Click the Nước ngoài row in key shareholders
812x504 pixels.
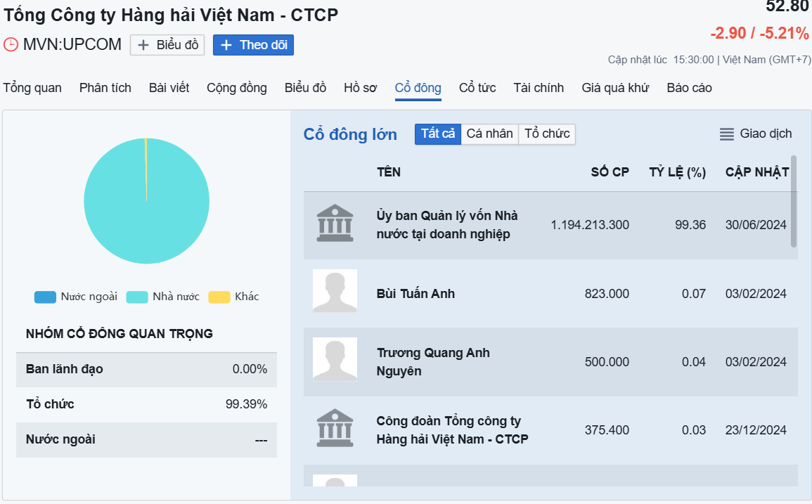point(146,440)
